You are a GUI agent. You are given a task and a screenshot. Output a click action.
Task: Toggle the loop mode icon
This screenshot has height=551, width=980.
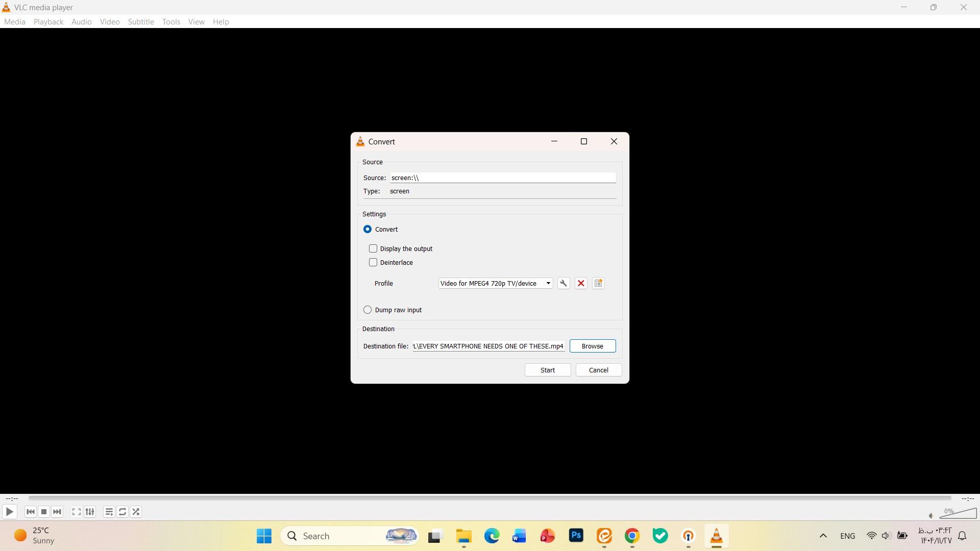[122, 512]
